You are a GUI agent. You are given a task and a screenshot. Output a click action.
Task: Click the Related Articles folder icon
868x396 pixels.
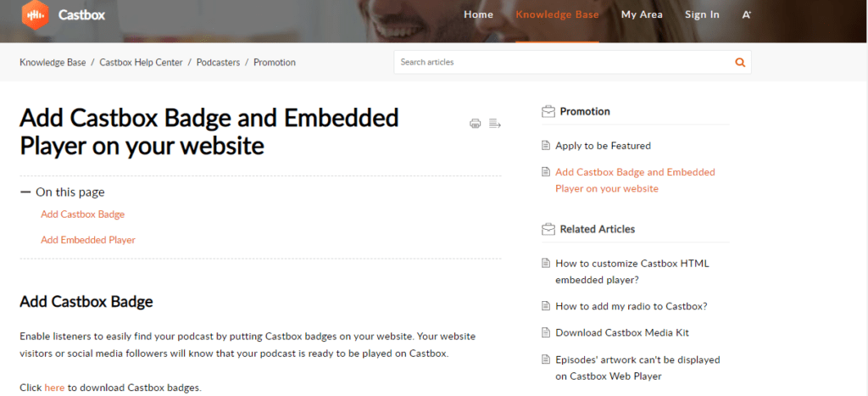point(548,229)
